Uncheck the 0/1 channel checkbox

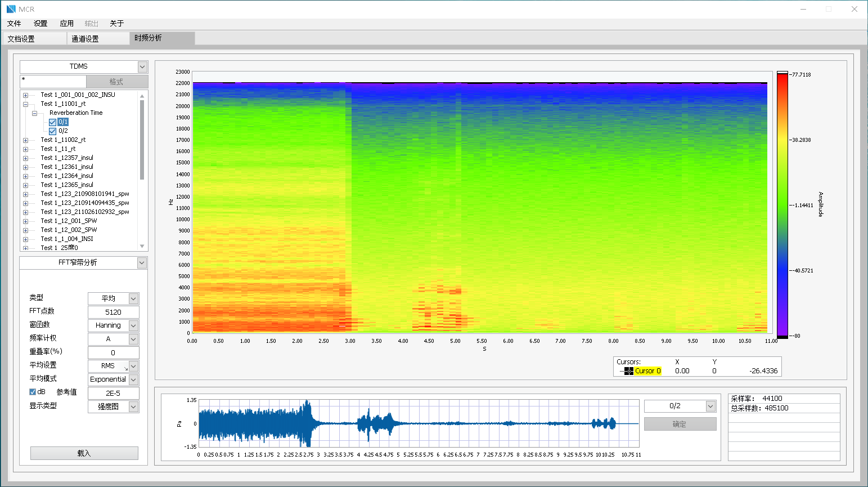53,122
